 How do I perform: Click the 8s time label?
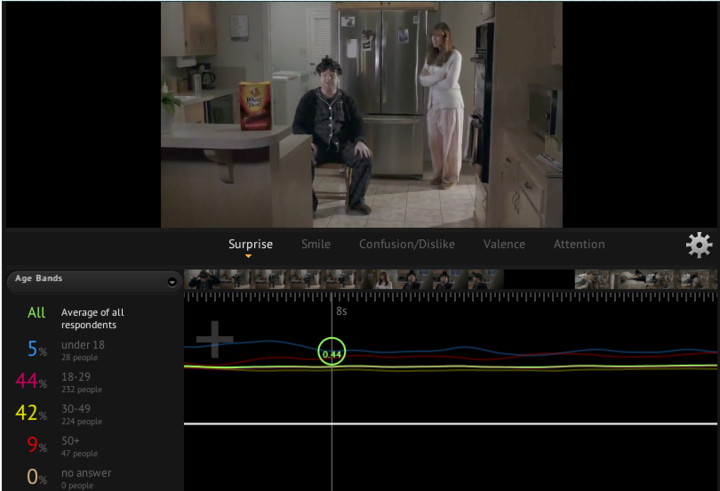point(342,311)
